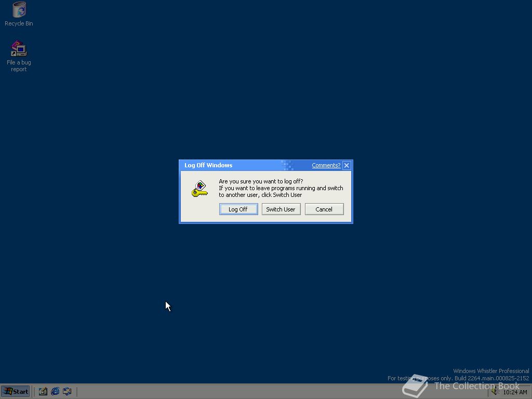
Task: Click the volume speaker tray icon
Action: tap(495, 392)
